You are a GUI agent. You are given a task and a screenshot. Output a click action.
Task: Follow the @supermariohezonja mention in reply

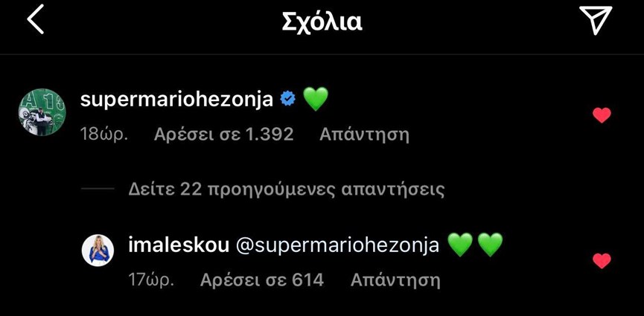(337, 246)
